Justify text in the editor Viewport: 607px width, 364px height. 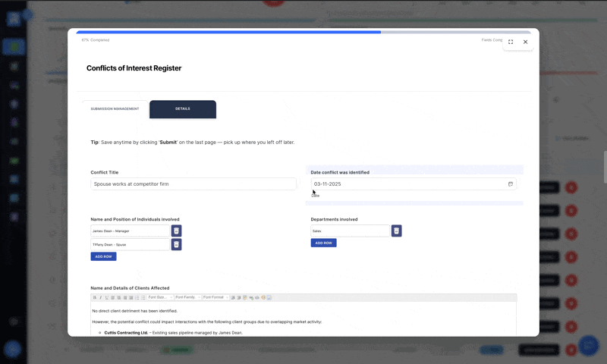pos(131,297)
